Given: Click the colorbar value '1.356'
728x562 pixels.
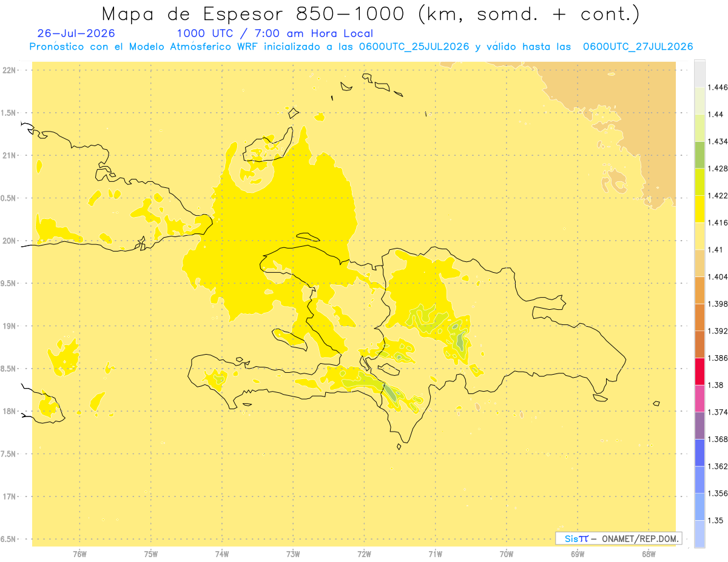Looking at the screenshot, I should [x=718, y=493].
